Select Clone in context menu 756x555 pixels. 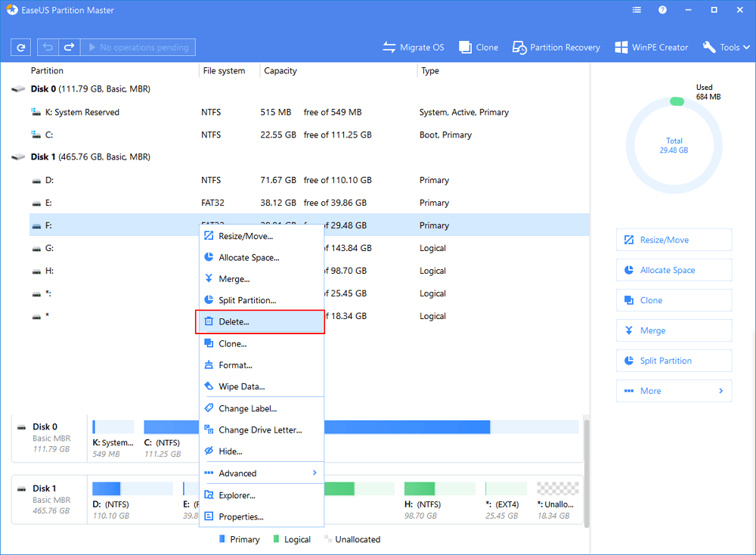pyautogui.click(x=262, y=344)
